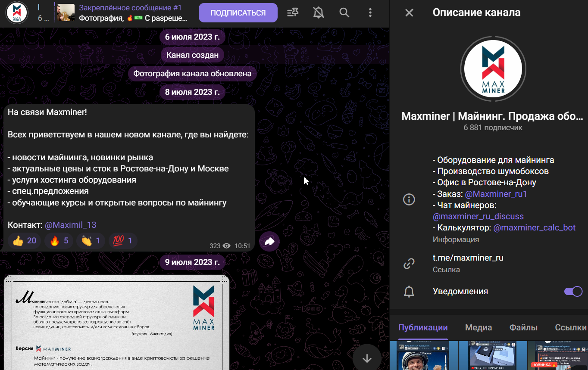Switch to the Файлы tab
This screenshot has width=588, height=370.
523,328
